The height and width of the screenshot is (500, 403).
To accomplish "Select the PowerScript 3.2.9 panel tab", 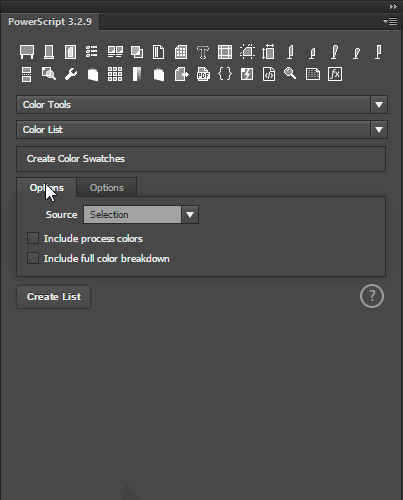I will [x=50, y=22].
